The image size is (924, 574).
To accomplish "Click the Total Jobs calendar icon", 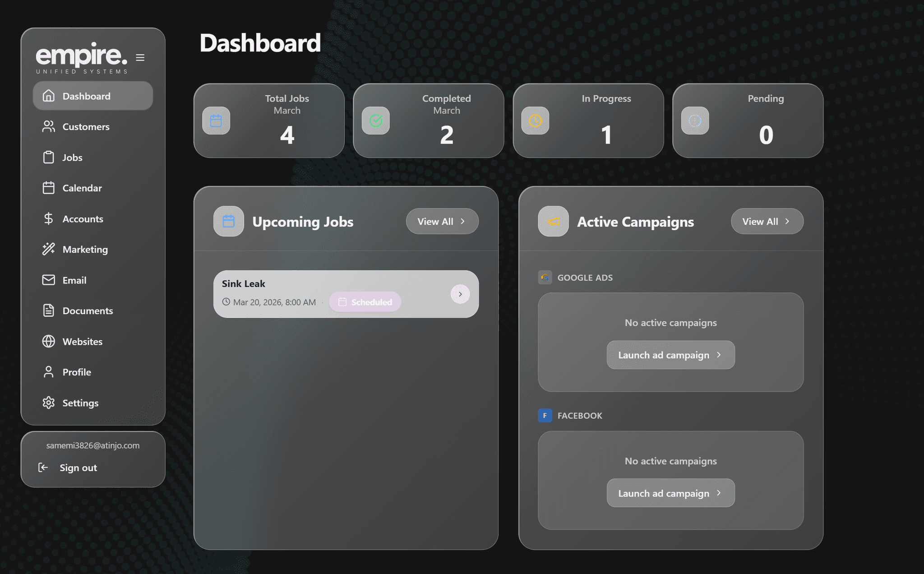I will (216, 120).
